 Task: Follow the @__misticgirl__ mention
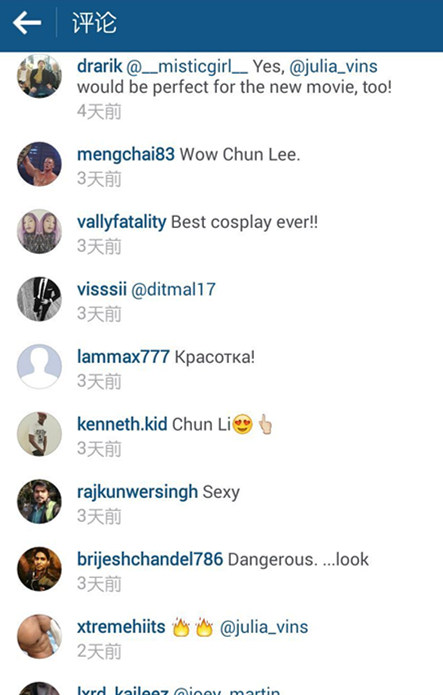coord(187,67)
